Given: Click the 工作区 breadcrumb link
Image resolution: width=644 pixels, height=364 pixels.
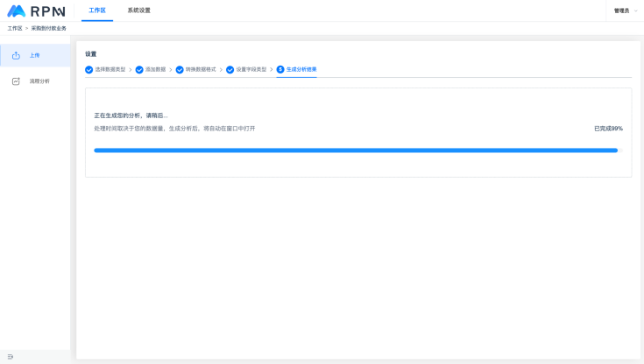Looking at the screenshot, I should tap(15, 29).
